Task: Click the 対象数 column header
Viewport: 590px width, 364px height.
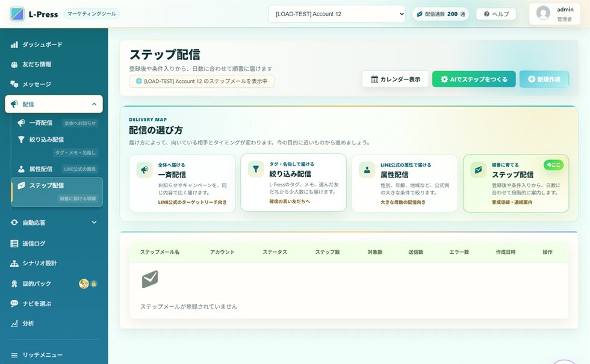Action: [374, 252]
